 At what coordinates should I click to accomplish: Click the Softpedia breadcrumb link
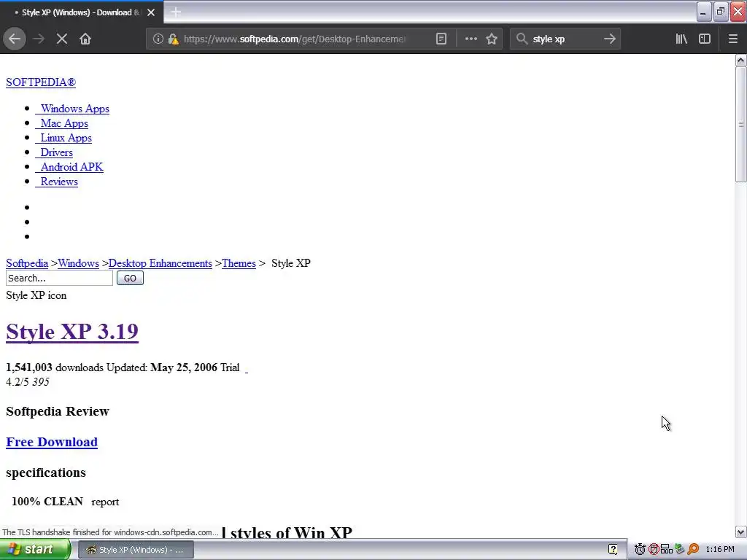(x=27, y=263)
